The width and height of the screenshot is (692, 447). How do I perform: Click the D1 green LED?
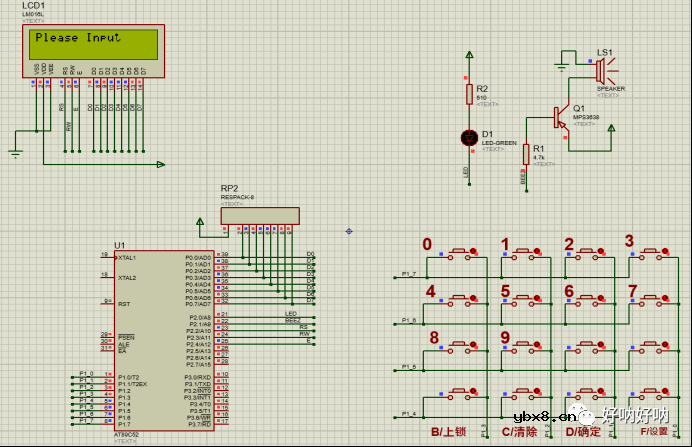[x=467, y=137]
